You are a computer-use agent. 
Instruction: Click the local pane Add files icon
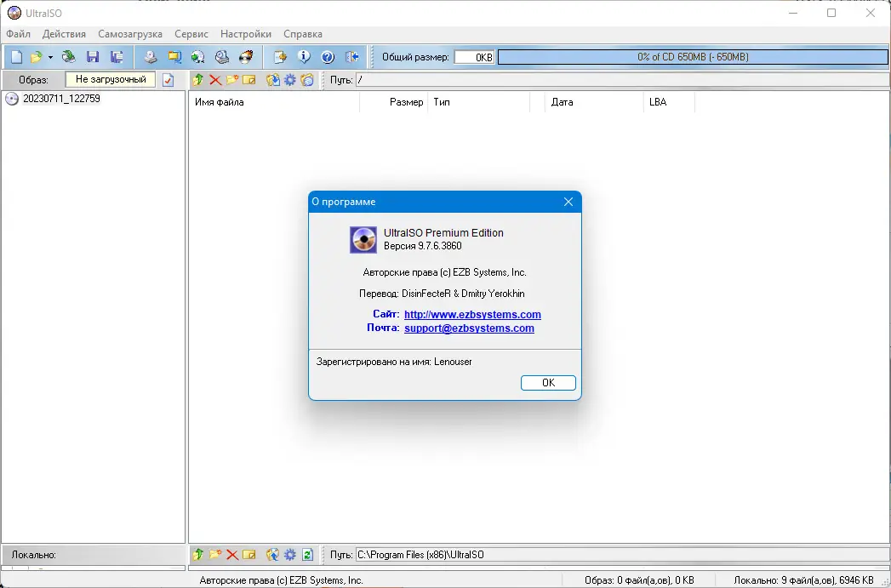[273, 555]
